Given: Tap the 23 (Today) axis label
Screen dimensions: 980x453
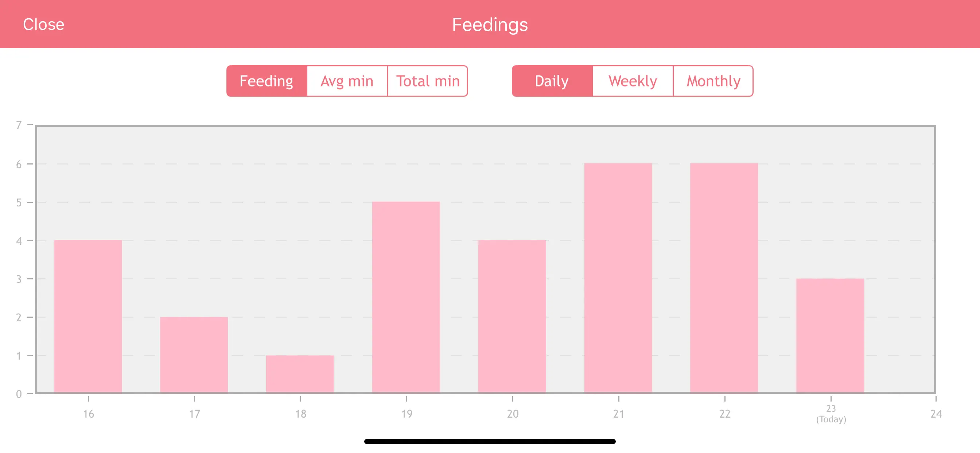Looking at the screenshot, I should [831, 414].
